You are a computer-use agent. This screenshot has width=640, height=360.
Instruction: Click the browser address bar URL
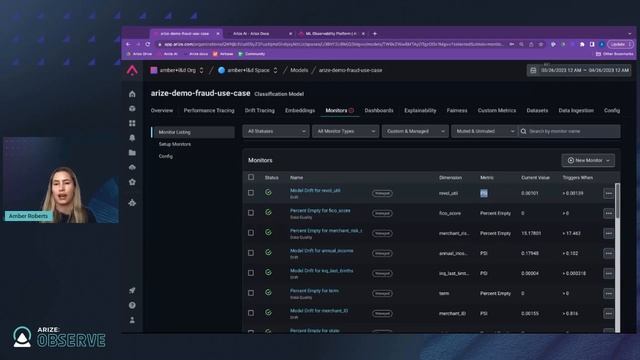tap(333, 44)
